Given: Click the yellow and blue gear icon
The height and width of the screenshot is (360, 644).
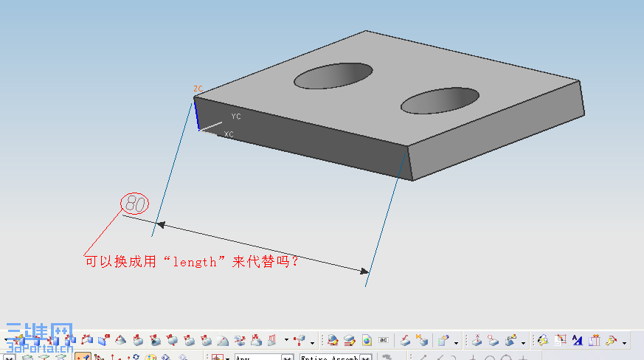Looking at the screenshot, I should 544,340.
